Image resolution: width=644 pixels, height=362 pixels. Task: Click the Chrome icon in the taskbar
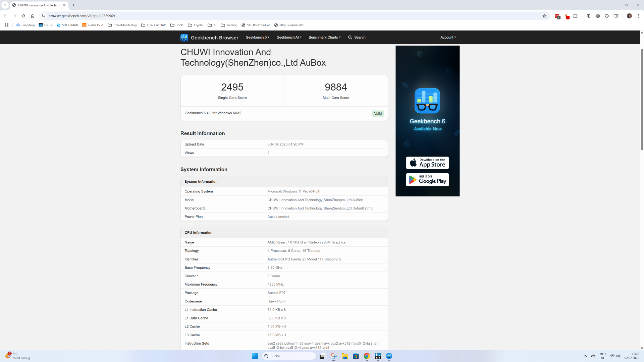pyautogui.click(x=367, y=356)
